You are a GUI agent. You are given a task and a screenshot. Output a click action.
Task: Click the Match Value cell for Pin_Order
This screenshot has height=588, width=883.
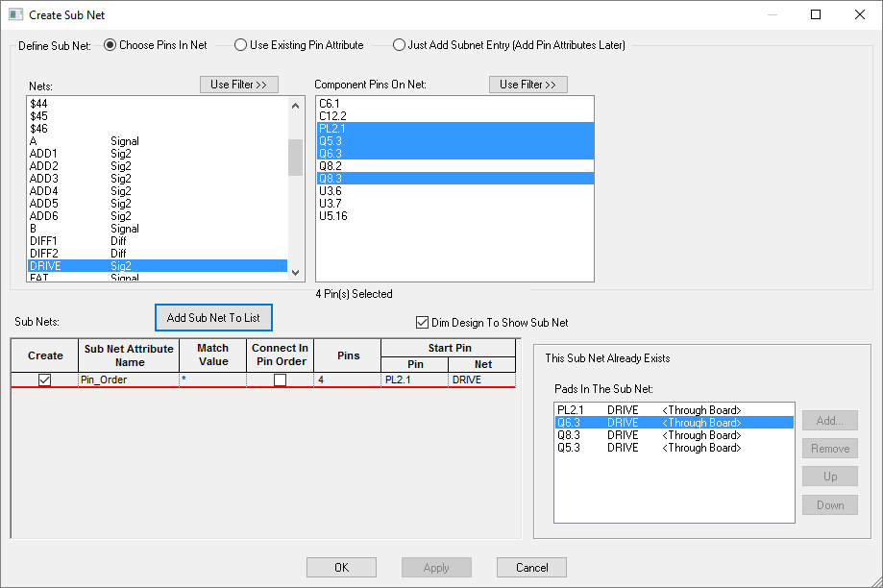[212, 380]
